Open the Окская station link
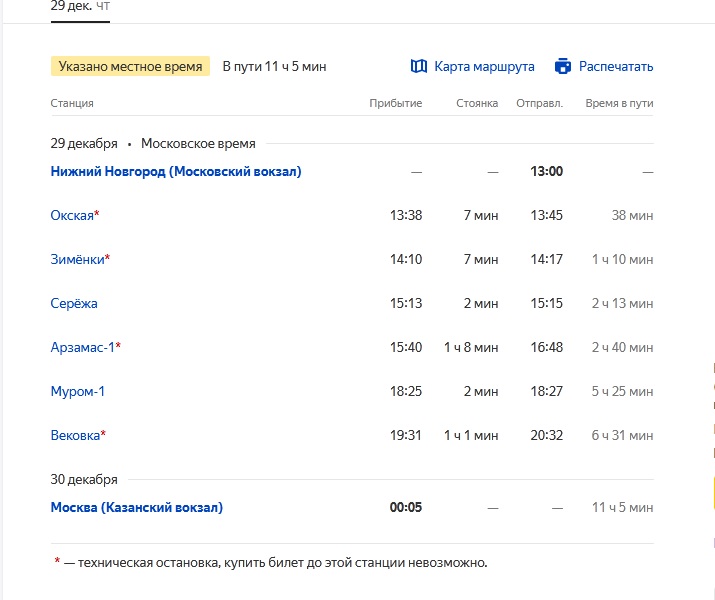Image resolution: width=715 pixels, height=600 pixels. point(72,215)
